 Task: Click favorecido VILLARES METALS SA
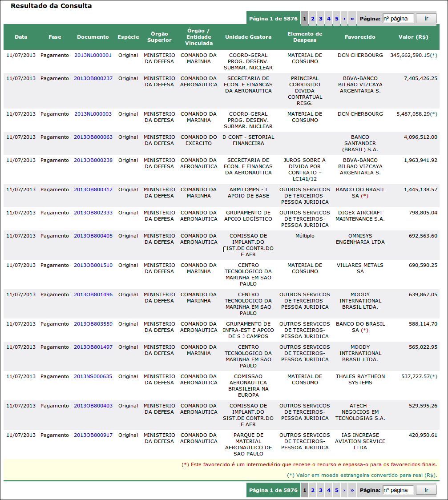click(x=360, y=269)
